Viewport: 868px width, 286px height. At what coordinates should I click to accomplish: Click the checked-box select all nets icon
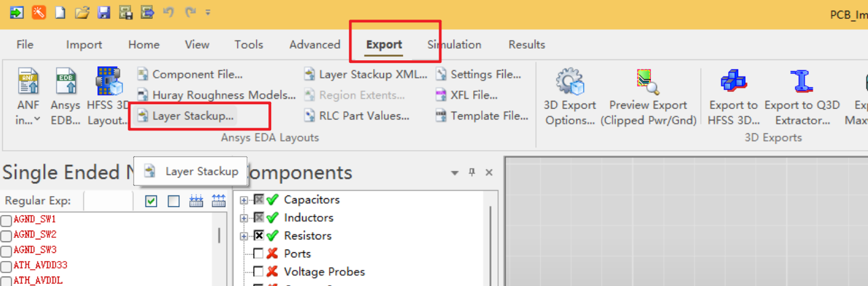click(151, 201)
